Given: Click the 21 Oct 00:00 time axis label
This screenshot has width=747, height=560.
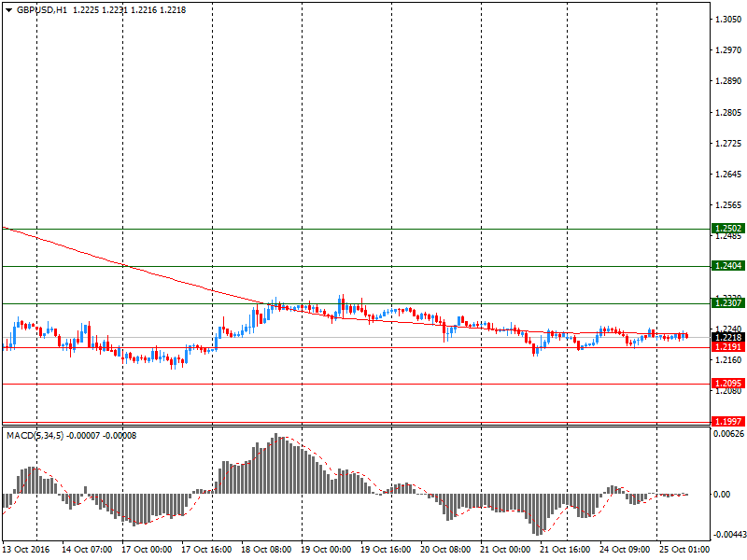Looking at the screenshot, I should (505, 549).
